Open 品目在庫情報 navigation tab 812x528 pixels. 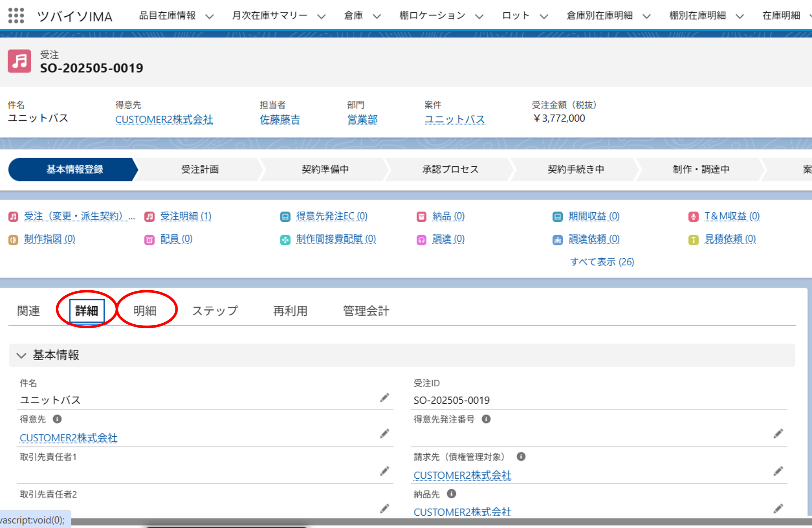(167, 16)
